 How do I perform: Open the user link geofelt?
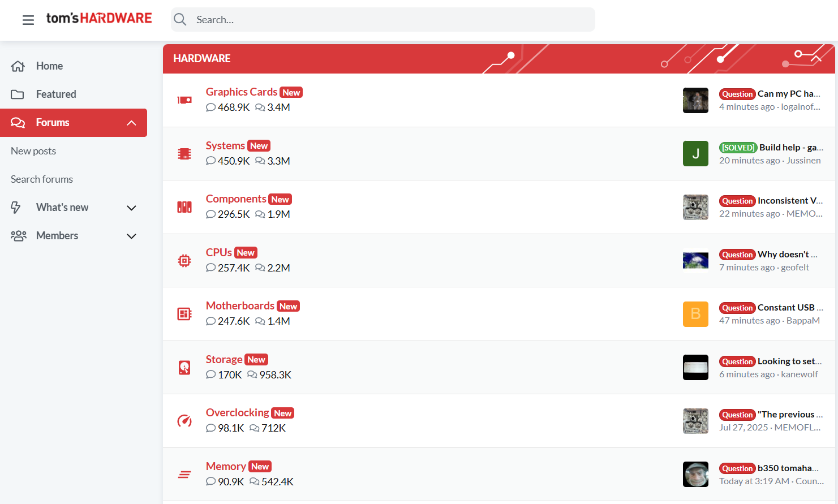pyautogui.click(x=795, y=268)
